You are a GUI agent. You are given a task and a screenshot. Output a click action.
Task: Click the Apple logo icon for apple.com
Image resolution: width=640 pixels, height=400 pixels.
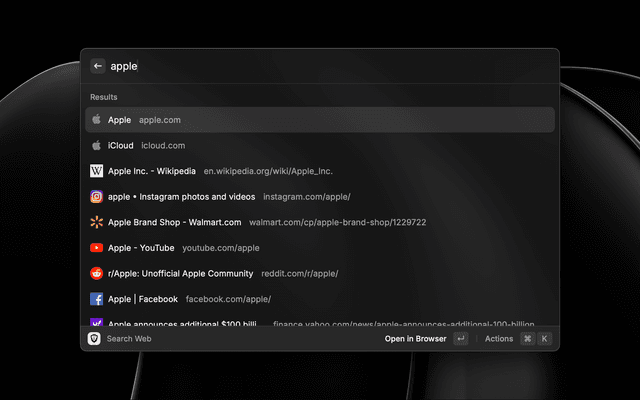[97, 120]
